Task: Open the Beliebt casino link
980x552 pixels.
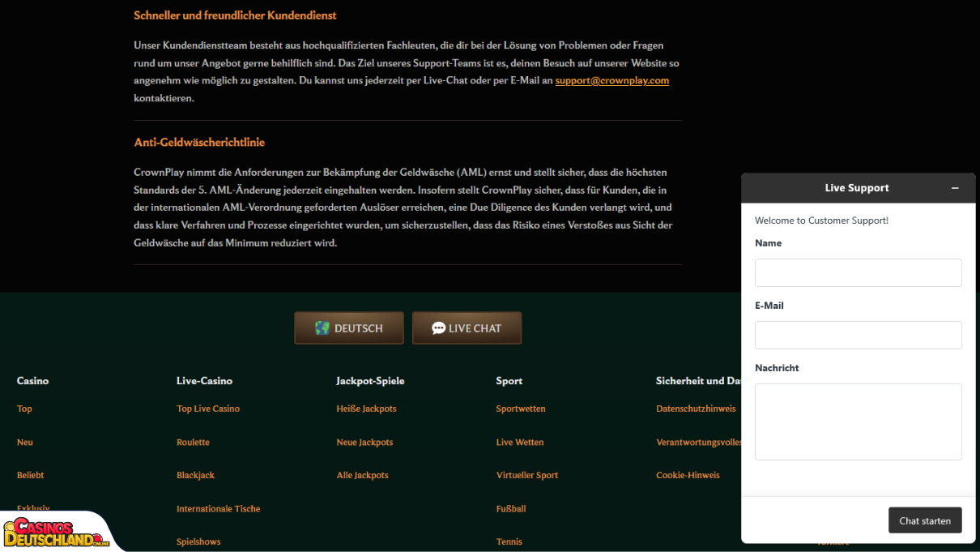Action: tap(31, 475)
